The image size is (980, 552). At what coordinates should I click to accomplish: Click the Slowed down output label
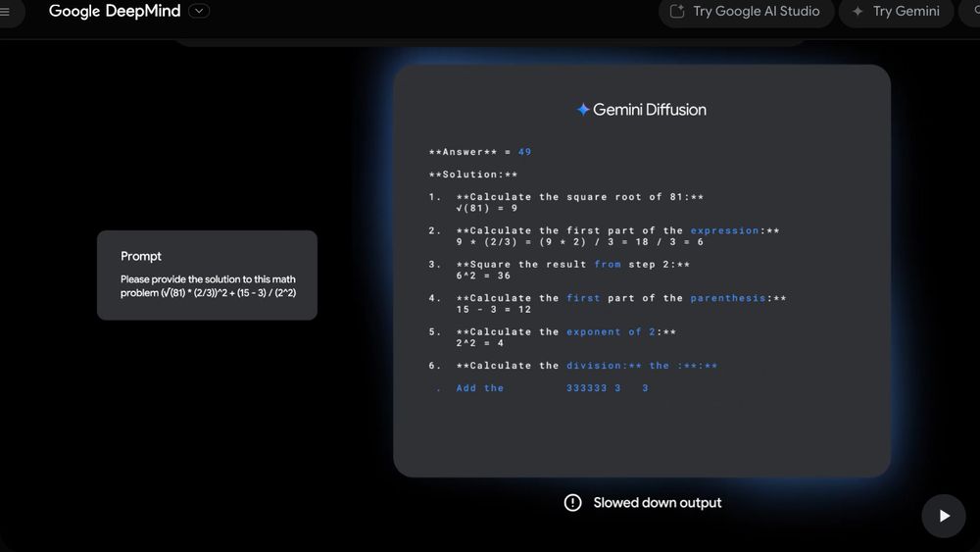click(658, 503)
